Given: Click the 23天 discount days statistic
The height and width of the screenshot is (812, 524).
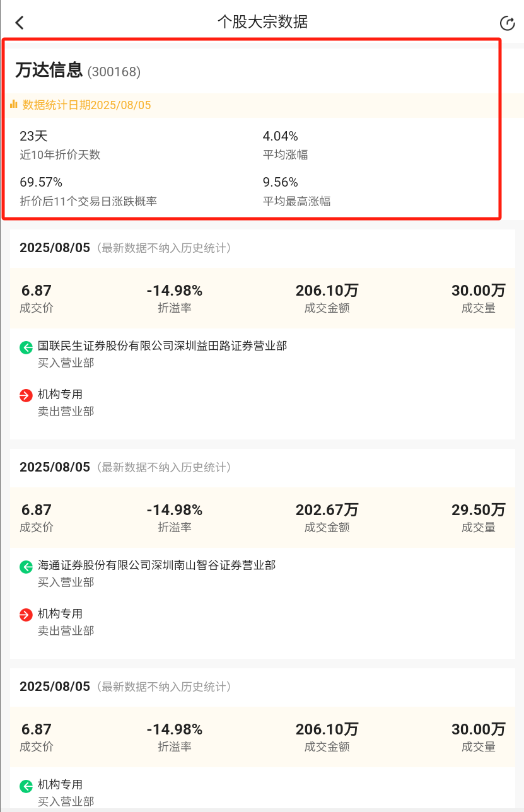Looking at the screenshot, I should [x=33, y=136].
